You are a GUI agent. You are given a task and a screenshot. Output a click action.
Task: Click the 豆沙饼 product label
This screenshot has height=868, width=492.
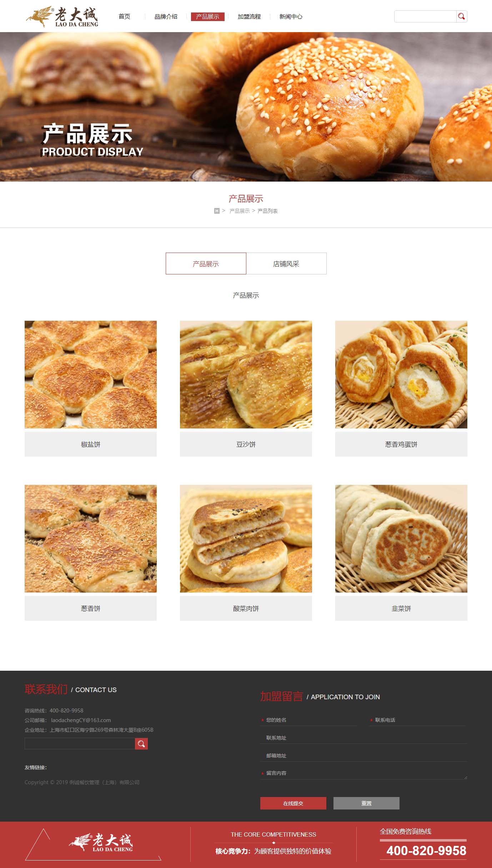click(246, 445)
